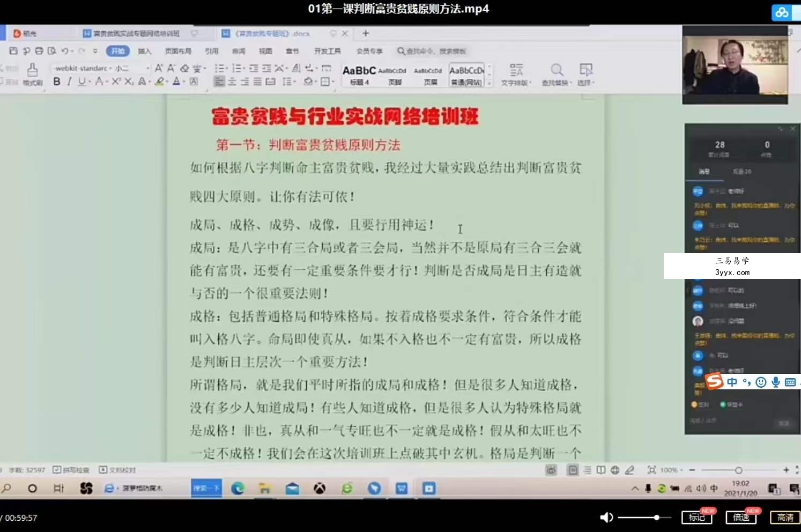Center align the paragraph
The width and height of the screenshot is (801, 532).
coord(232,82)
